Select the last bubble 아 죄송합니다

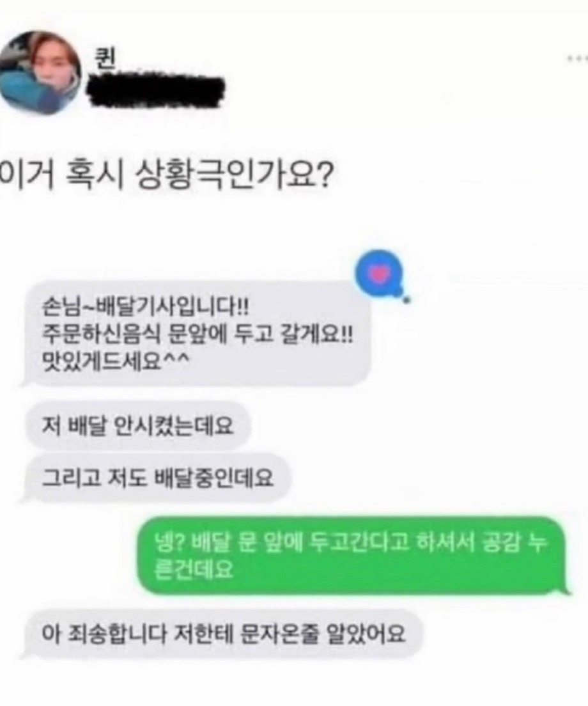coord(224,634)
